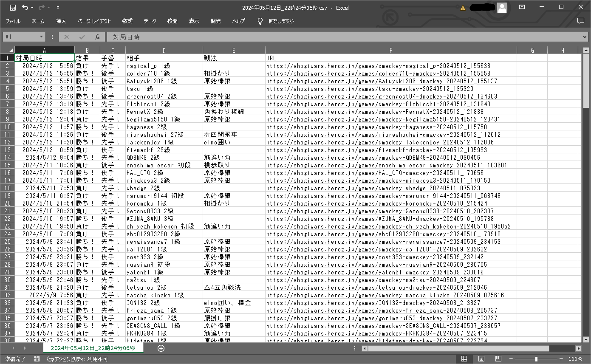Select the cell with magical_p 1級
This screenshot has height=364, width=591.
coord(164,66)
